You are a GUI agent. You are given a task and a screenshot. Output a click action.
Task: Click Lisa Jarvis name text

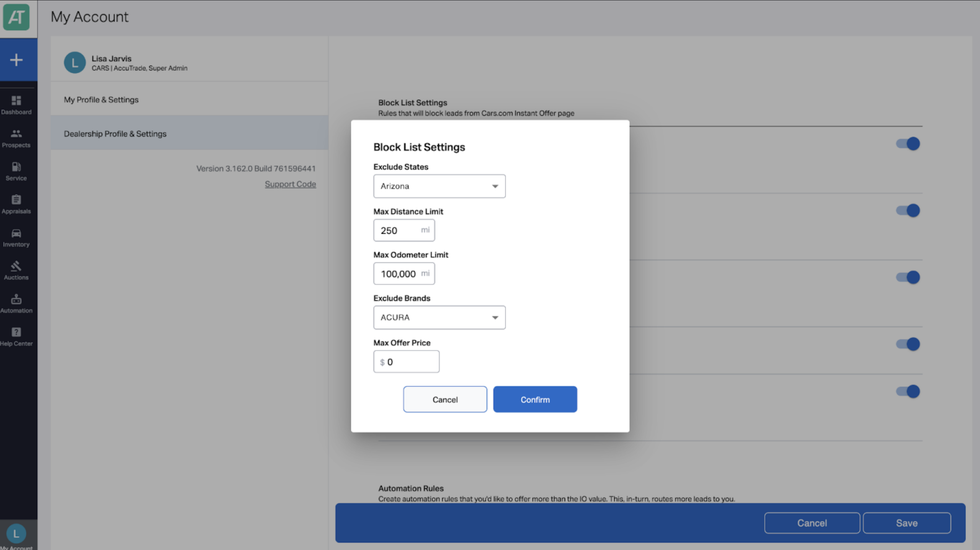[x=111, y=59]
